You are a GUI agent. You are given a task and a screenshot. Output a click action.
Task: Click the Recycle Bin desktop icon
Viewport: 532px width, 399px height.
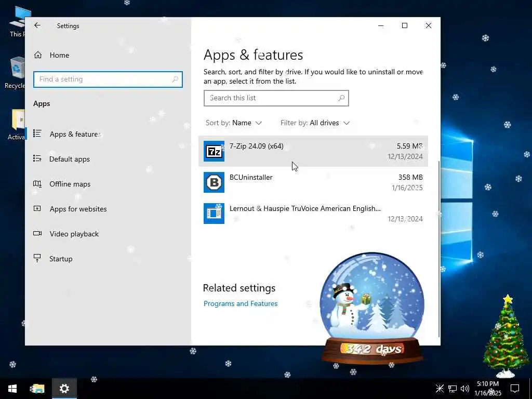point(15,73)
